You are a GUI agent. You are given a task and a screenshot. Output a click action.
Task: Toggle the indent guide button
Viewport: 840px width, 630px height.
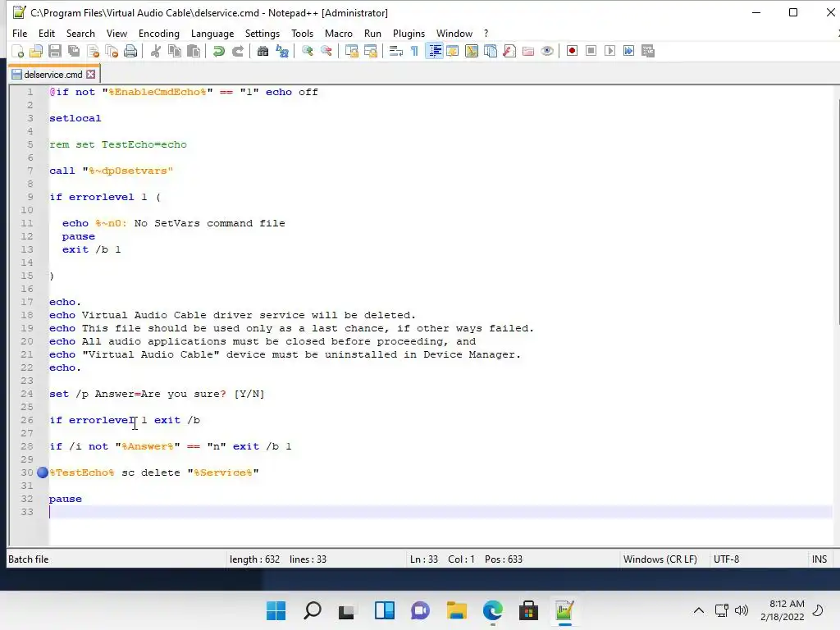pyautogui.click(x=435, y=51)
